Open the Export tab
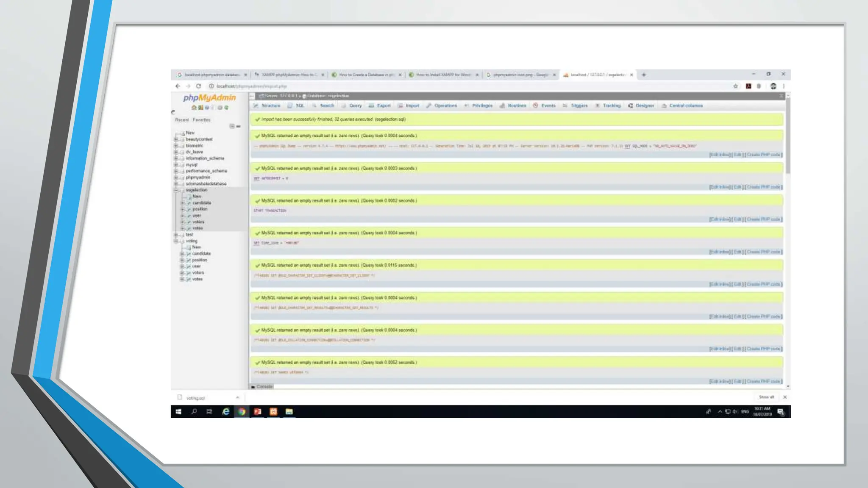Viewport: 868px width, 488px height. click(x=383, y=106)
